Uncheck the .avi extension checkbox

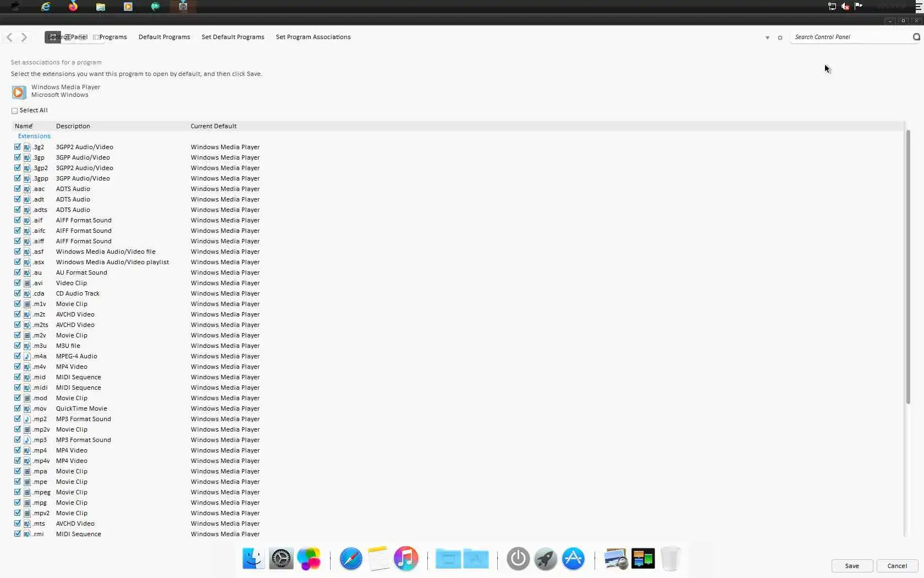(x=18, y=283)
